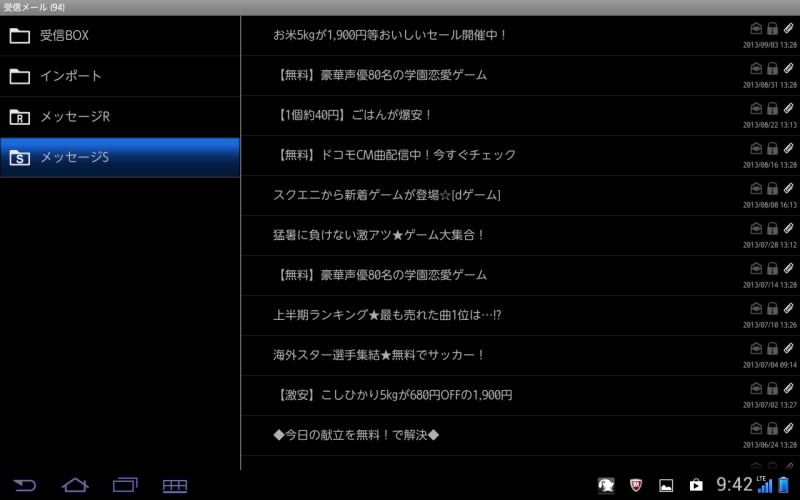Open 豪華声優80名の学園恋愛ゲーム mail dated 2013/07/14
Image resolution: width=800 pixels, height=500 pixels.
point(520,276)
